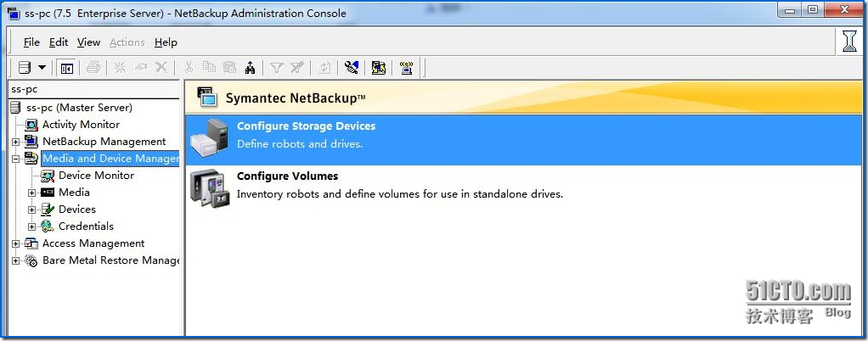Click 'Define robots and drives.' text
The height and width of the screenshot is (341, 868).
300,143
